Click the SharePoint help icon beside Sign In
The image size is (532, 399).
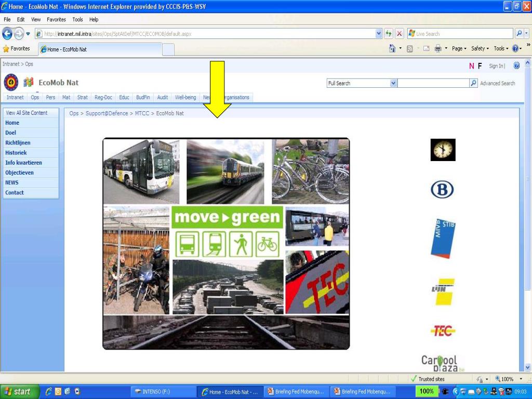[516, 66]
